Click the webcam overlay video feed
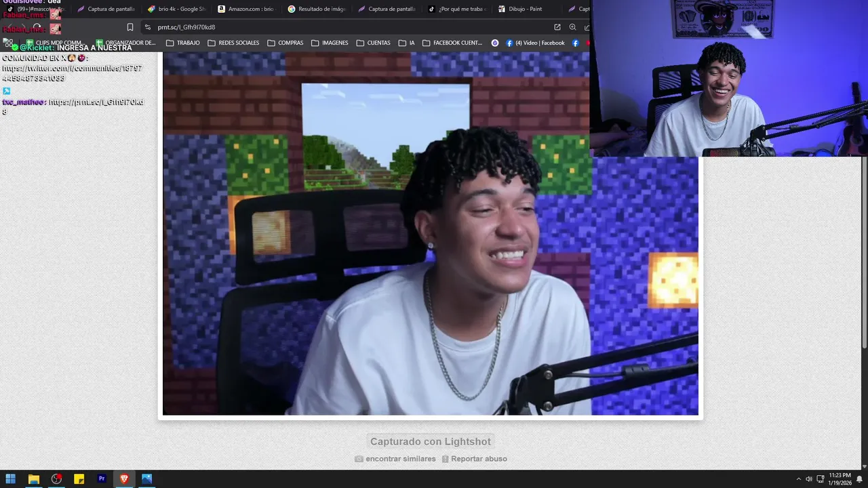 click(728, 79)
